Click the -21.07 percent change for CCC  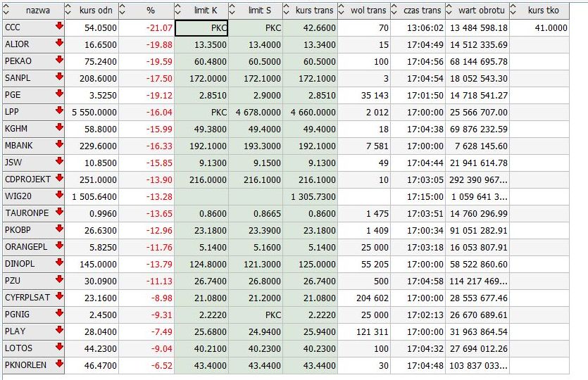coord(146,27)
